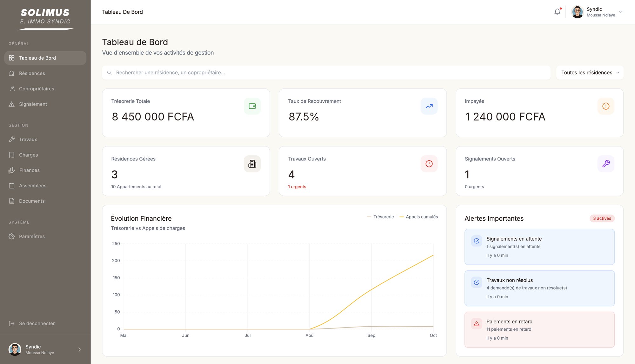Open Paramètres settings
This screenshot has height=364, width=635.
[x=45, y=236]
